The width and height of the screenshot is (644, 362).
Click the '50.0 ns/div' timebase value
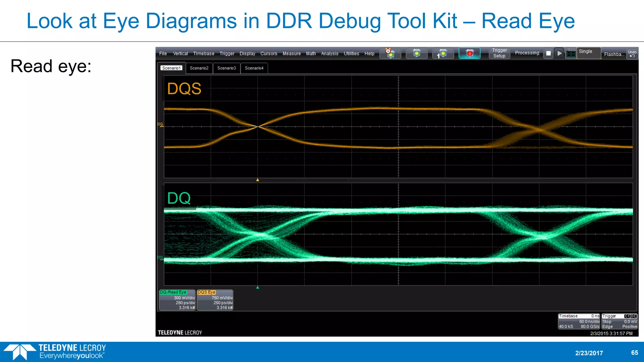pyautogui.click(x=589, y=321)
